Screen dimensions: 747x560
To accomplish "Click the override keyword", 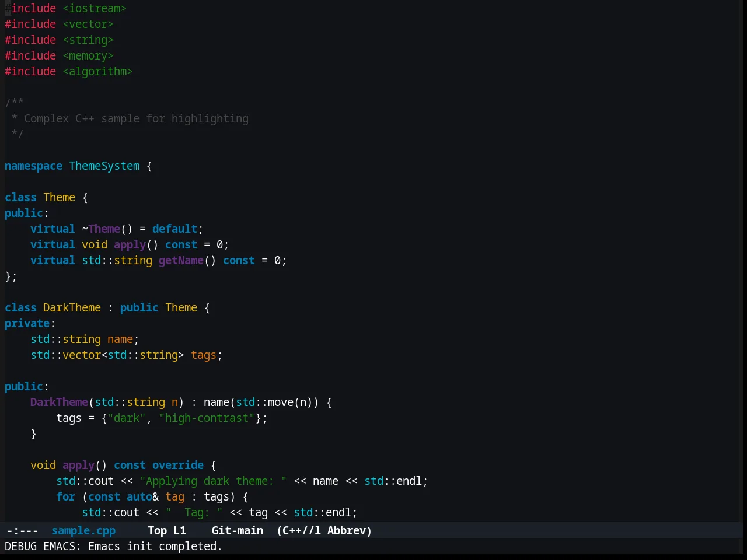I will pos(178,465).
